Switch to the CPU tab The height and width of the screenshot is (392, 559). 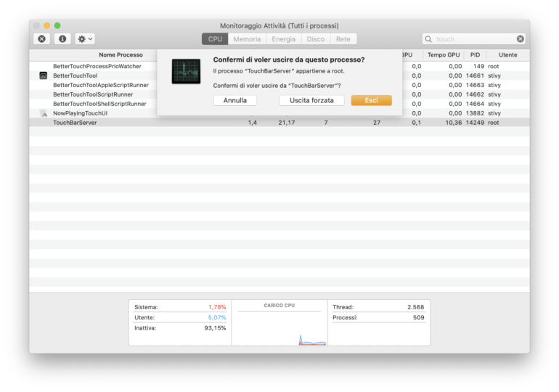click(x=215, y=39)
